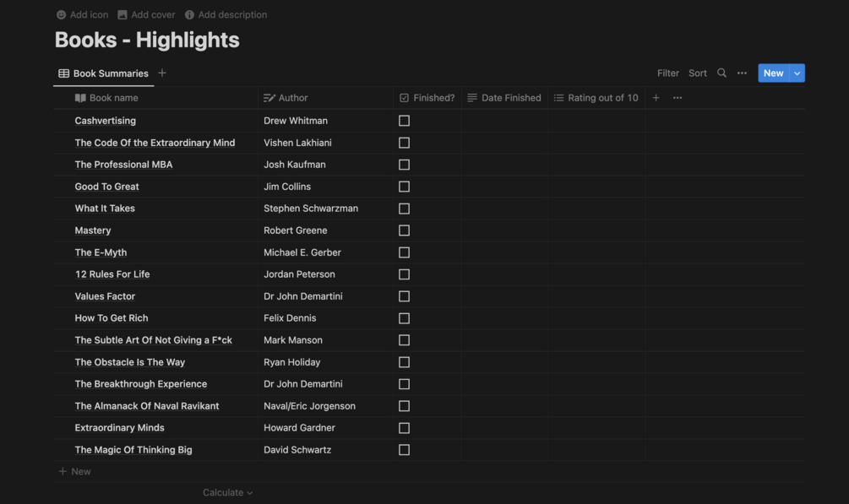Open the Good To Great page
This screenshot has width=849, height=504.
pos(107,187)
